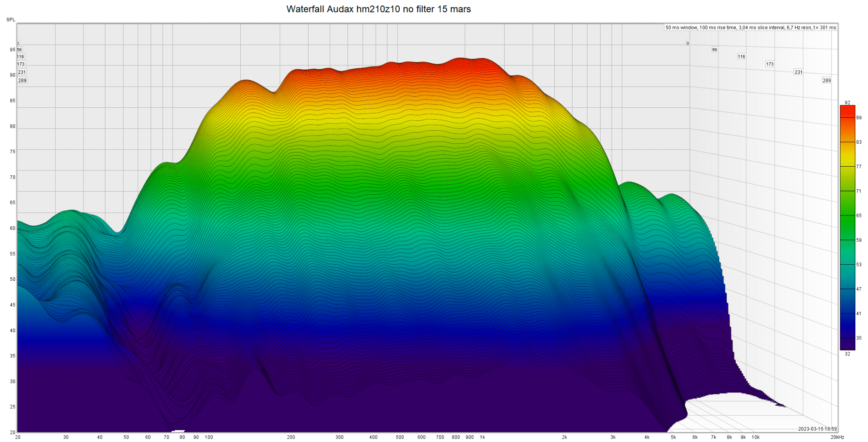Click the graph title 'Waterfall Audax hm210z10 no filter 15 mars'
The image size is (868, 442).
tap(378, 9)
